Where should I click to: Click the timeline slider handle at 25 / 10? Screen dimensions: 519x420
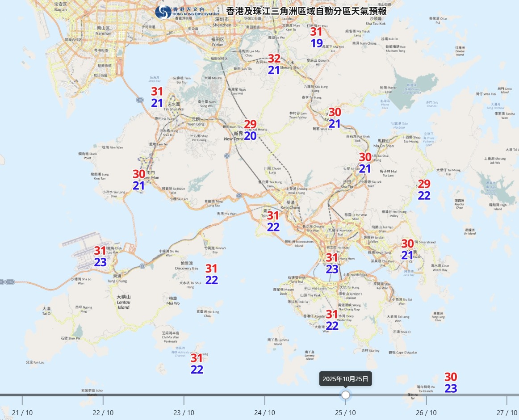pyautogui.click(x=345, y=395)
